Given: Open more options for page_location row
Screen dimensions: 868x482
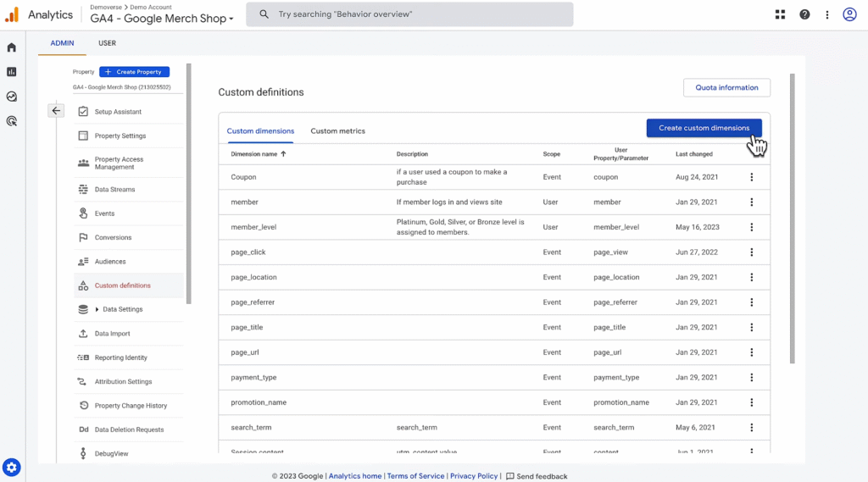Looking at the screenshot, I should tap(751, 277).
